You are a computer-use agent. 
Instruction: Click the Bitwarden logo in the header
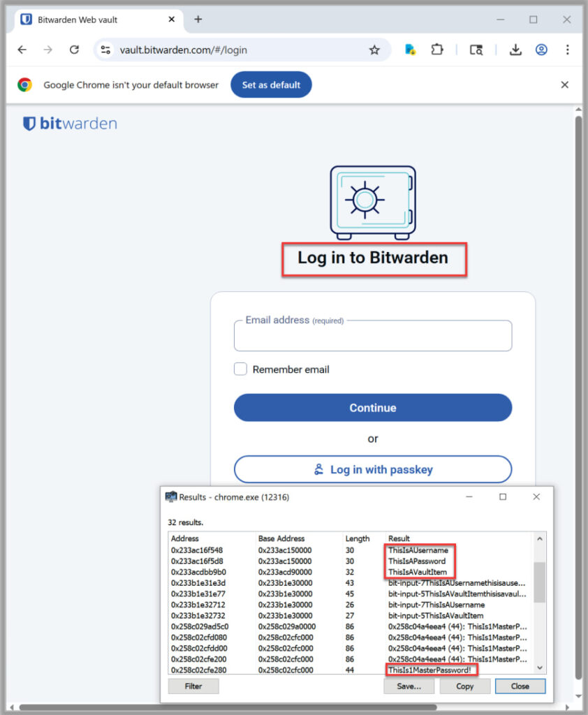[70, 124]
